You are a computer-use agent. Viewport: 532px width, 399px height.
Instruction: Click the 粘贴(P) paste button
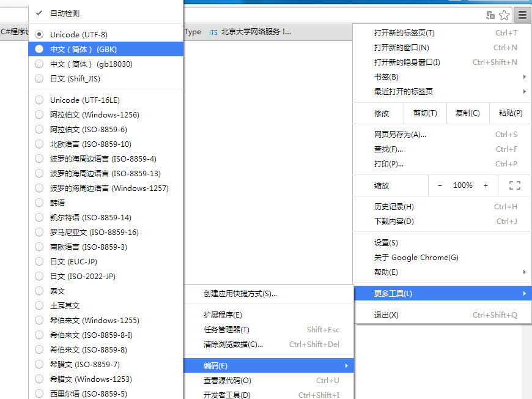coord(510,113)
